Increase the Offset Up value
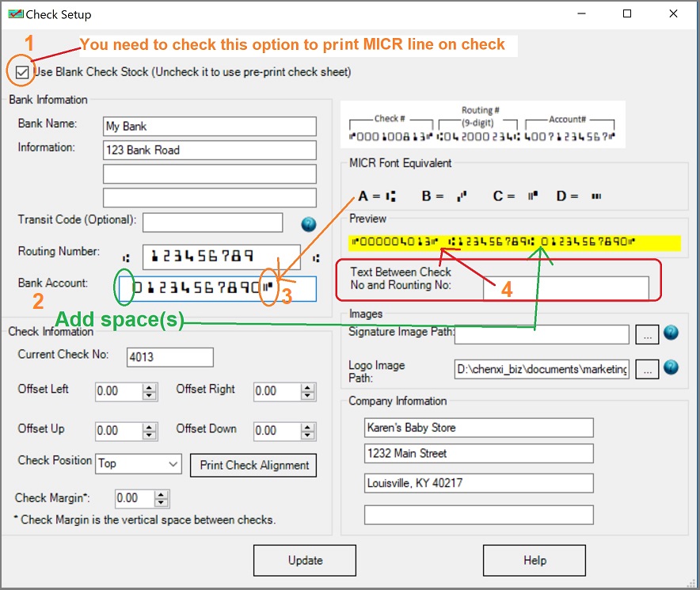Viewport: 700px width, 590px height. (x=149, y=427)
